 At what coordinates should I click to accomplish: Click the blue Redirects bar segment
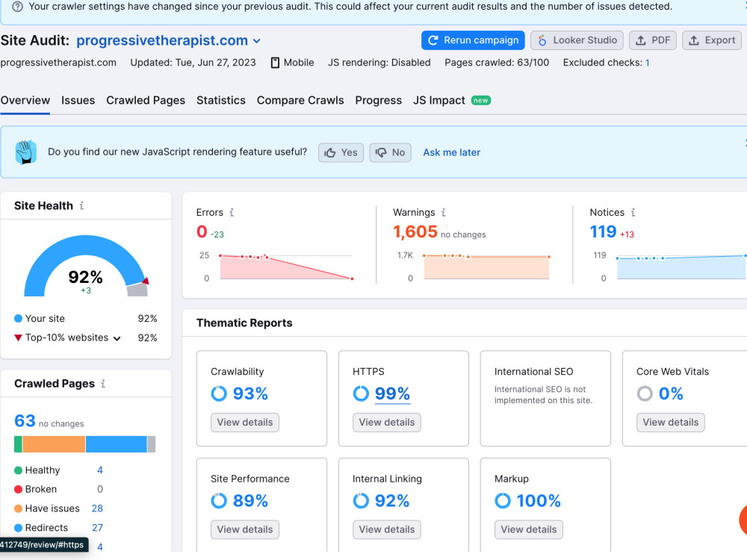pyautogui.click(x=117, y=444)
